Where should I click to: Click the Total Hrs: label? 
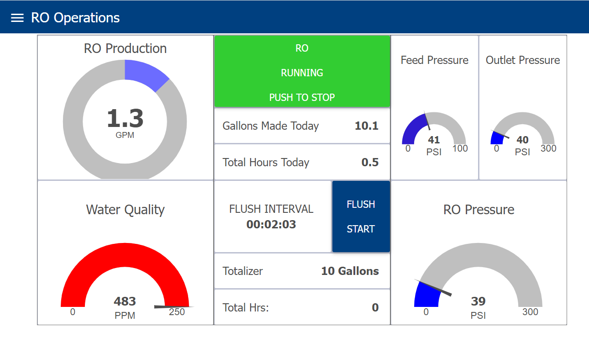click(x=246, y=308)
